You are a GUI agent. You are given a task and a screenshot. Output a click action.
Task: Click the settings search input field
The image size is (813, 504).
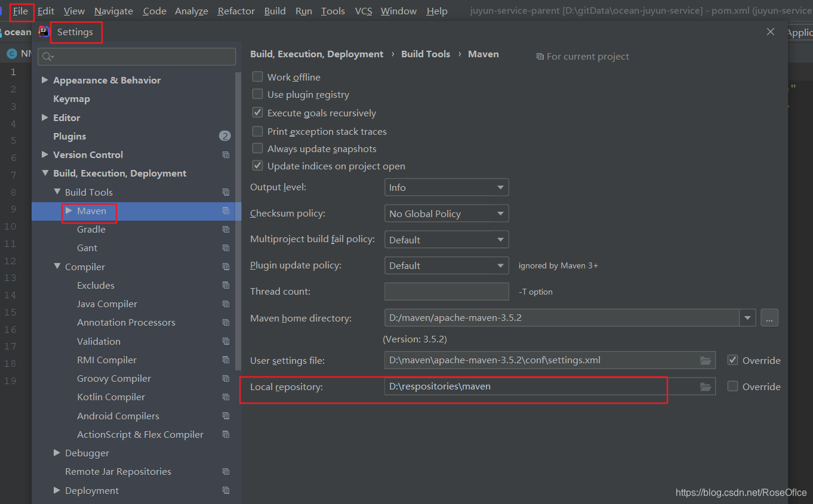(x=137, y=57)
